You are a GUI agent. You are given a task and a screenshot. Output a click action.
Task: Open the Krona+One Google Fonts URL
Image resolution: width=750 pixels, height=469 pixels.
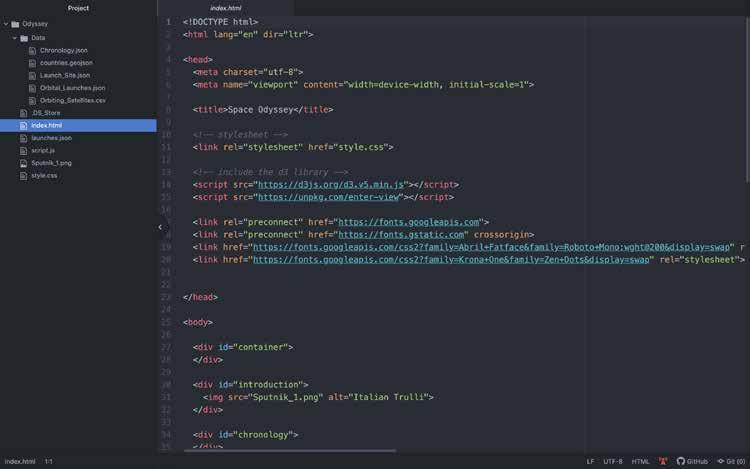click(x=451, y=260)
